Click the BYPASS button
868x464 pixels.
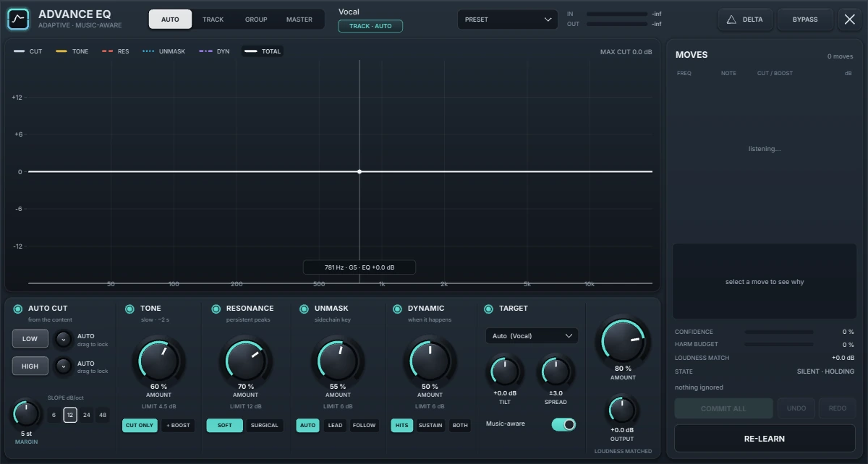(805, 20)
